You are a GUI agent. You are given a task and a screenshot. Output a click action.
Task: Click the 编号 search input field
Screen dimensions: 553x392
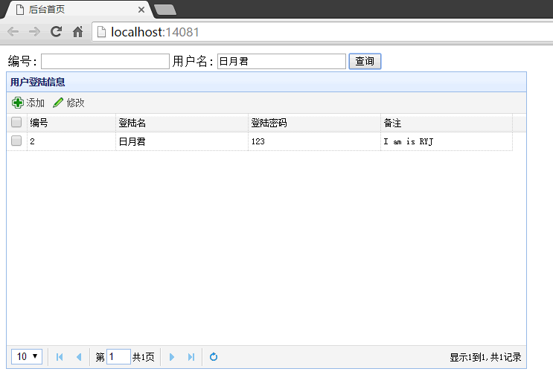coord(105,61)
